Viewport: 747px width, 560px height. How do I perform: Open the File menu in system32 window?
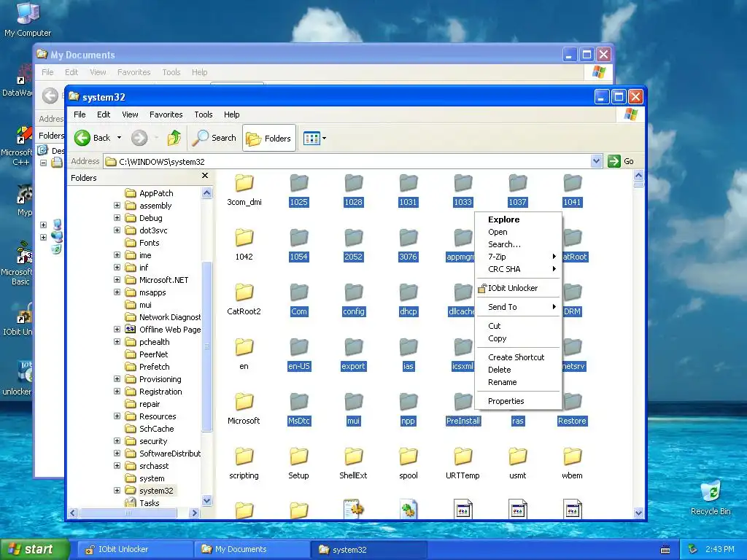click(x=80, y=114)
